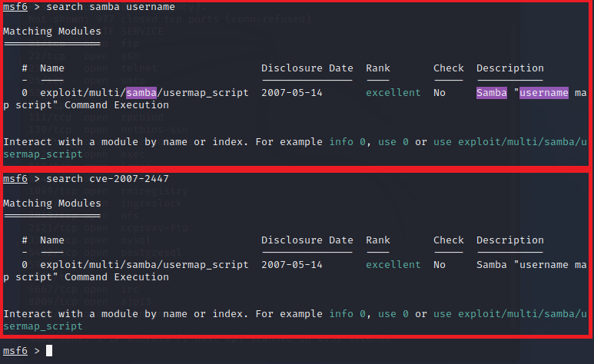Viewport: 594px width, 364px height.
Task: Click the msf6 prompt before 'search samba username'
Action: [x=15, y=7]
